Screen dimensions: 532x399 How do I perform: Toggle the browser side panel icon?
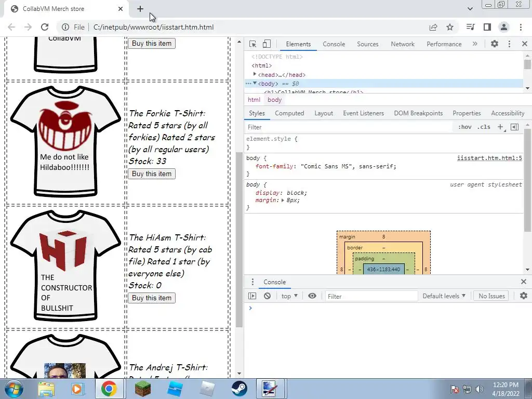coord(487,27)
